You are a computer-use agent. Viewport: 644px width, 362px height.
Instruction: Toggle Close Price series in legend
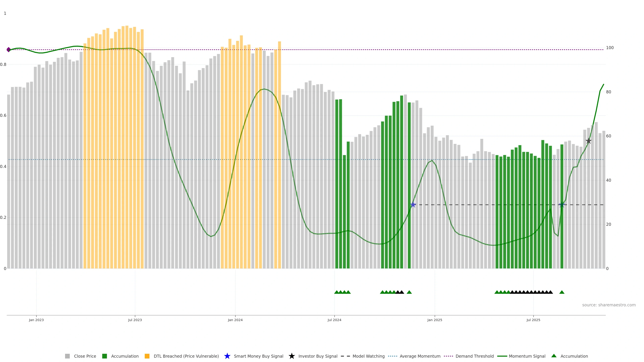coord(85,356)
